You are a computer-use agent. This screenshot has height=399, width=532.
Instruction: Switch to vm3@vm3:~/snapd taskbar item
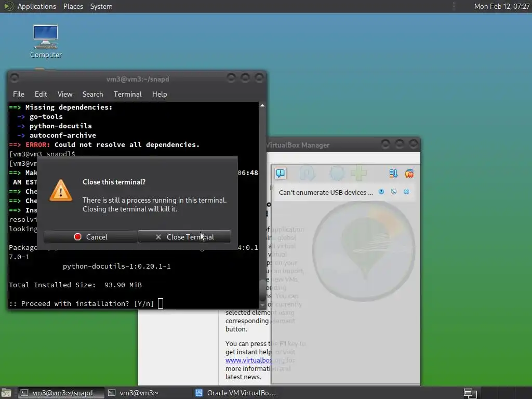point(61,393)
